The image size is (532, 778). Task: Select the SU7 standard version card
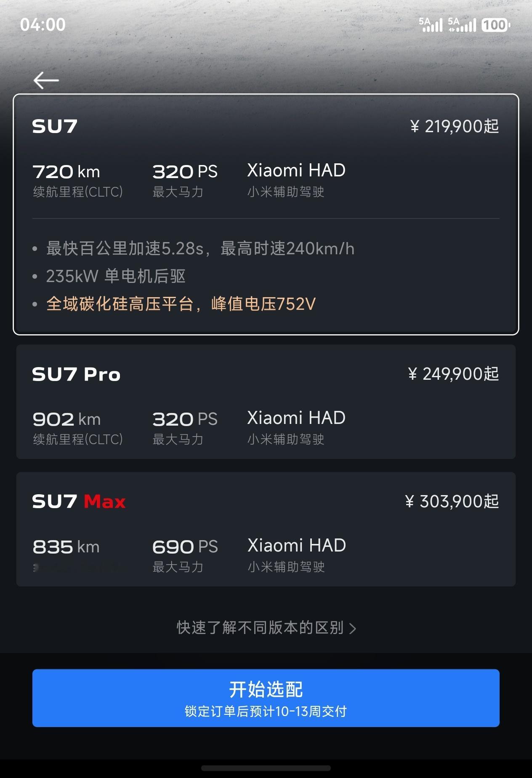pos(266,214)
